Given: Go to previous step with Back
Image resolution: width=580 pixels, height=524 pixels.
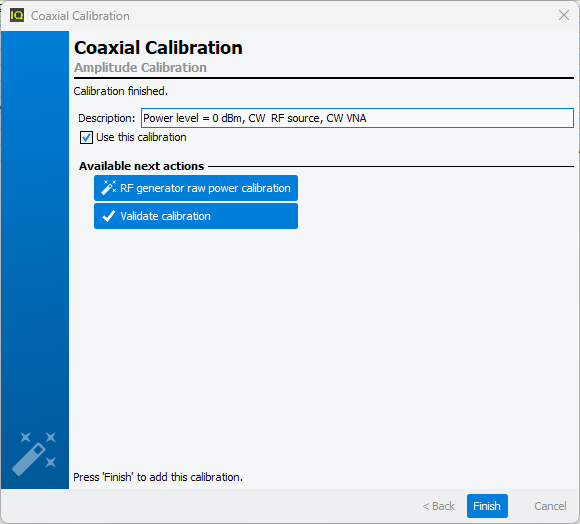Looking at the screenshot, I should [x=438, y=506].
